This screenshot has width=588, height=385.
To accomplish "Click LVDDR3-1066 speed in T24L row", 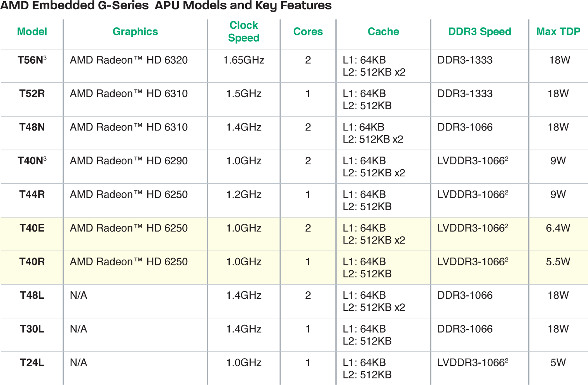I will (x=473, y=362).
